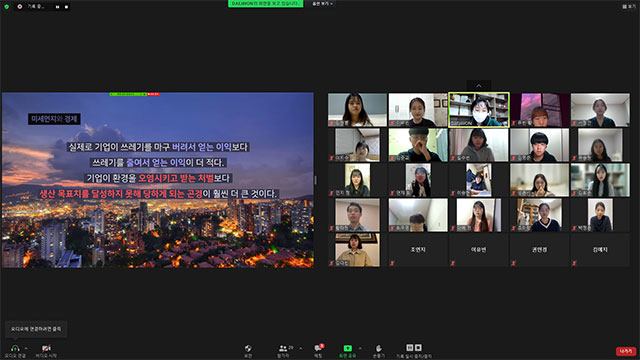Click the audio connect headphone icon
640x360 pixels.
click(15, 349)
